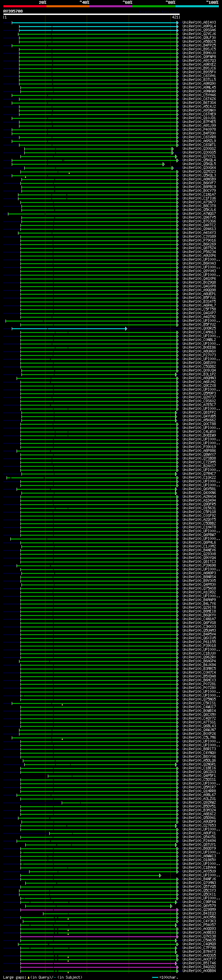The image size is (222, 980).
Task: Open hit UniRef100_B4FP25
Action: click(199, 45)
